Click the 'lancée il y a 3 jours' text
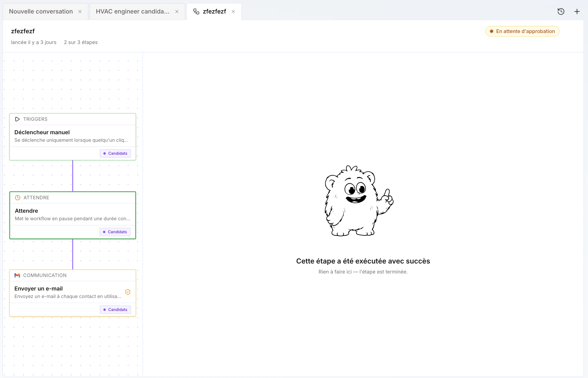Viewport: 588px width, 378px height. (x=34, y=42)
